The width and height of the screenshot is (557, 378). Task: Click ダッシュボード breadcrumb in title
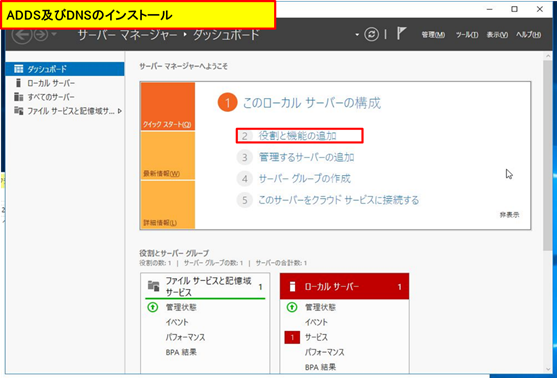point(226,35)
